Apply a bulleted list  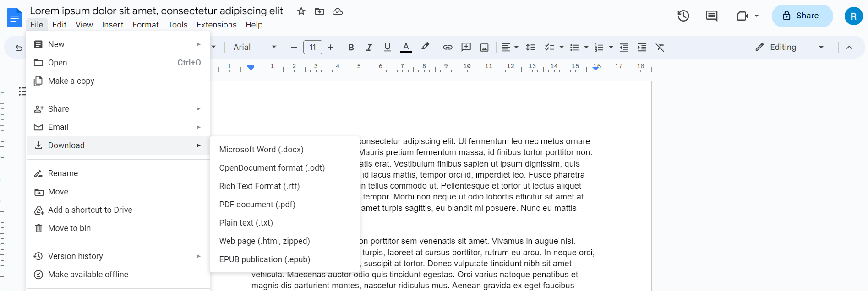574,48
